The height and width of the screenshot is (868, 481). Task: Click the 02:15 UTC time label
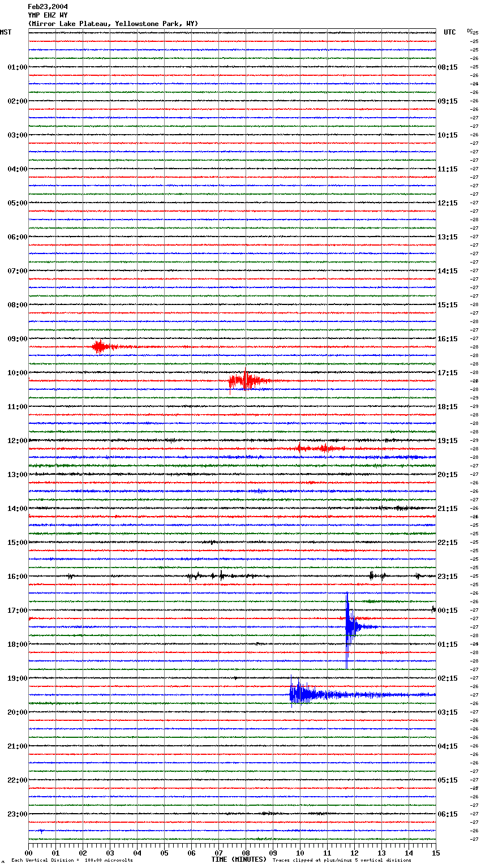[448, 678]
